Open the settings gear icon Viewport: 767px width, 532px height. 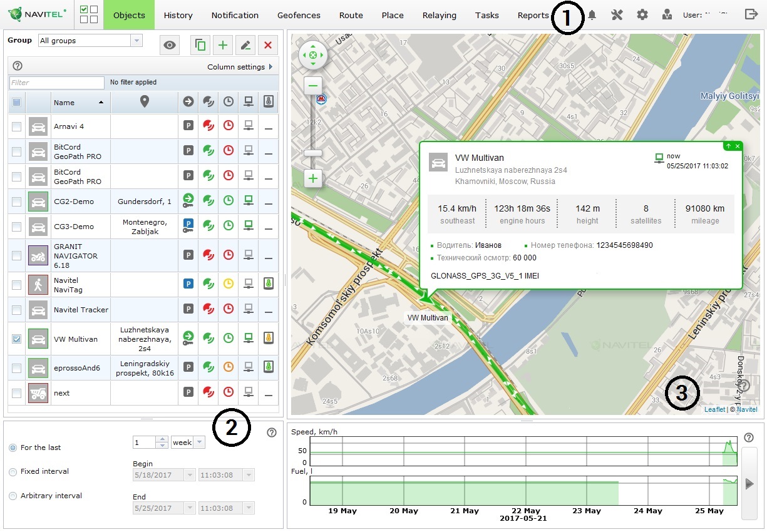click(x=642, y=15)
